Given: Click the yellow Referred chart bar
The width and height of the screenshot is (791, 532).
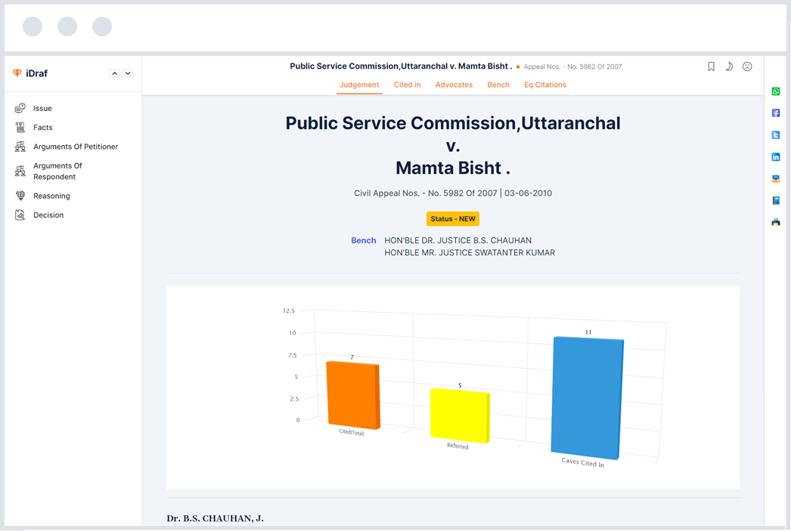Looking at the screenshot, I should click(x=459, y=414).
